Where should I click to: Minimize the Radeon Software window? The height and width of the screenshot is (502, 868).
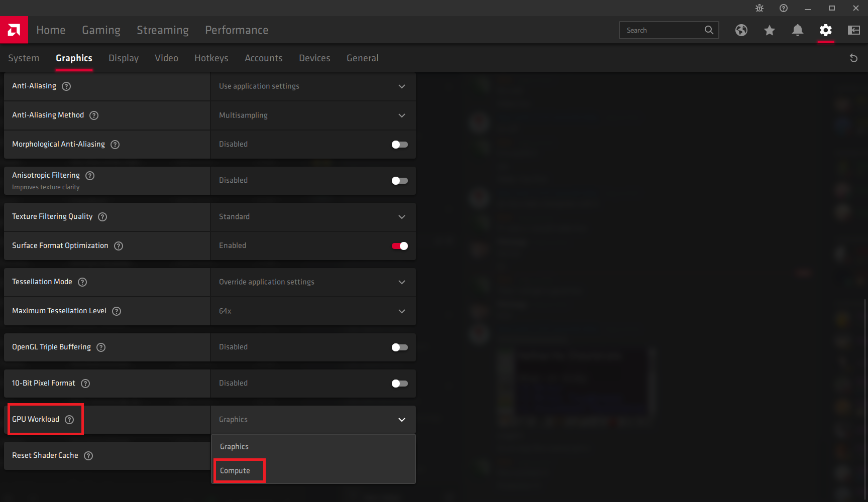click(808, 8)
